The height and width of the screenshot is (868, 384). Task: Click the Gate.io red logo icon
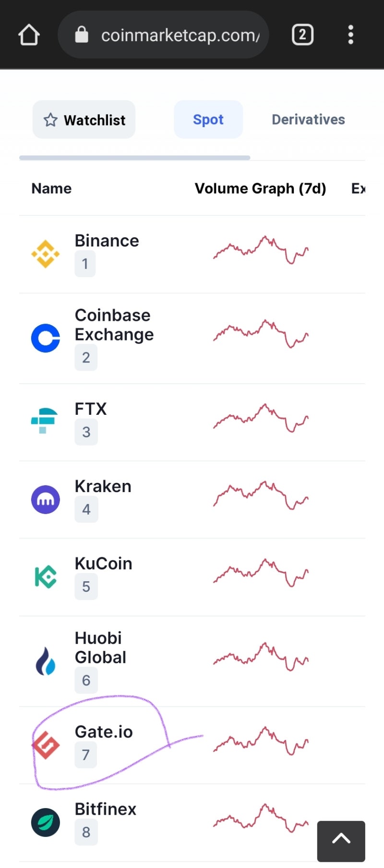point(46,745)
